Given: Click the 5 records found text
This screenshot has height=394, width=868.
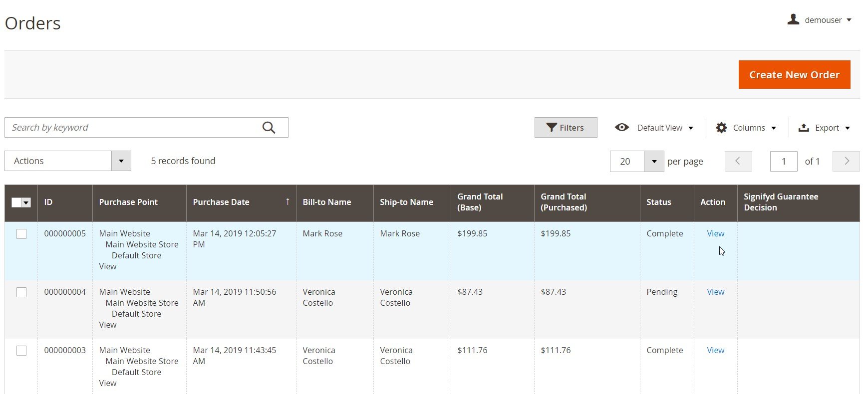Looking at the screenshot, I should coord(183,161).
